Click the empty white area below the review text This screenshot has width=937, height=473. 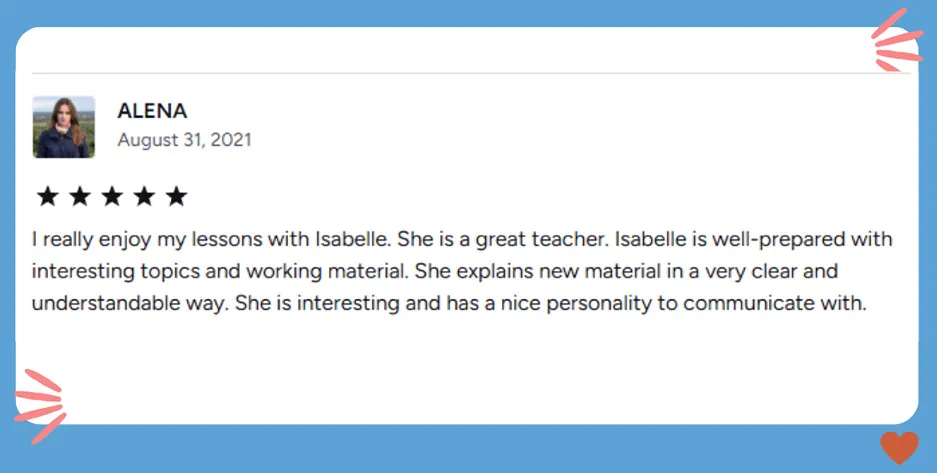(470, 370)
